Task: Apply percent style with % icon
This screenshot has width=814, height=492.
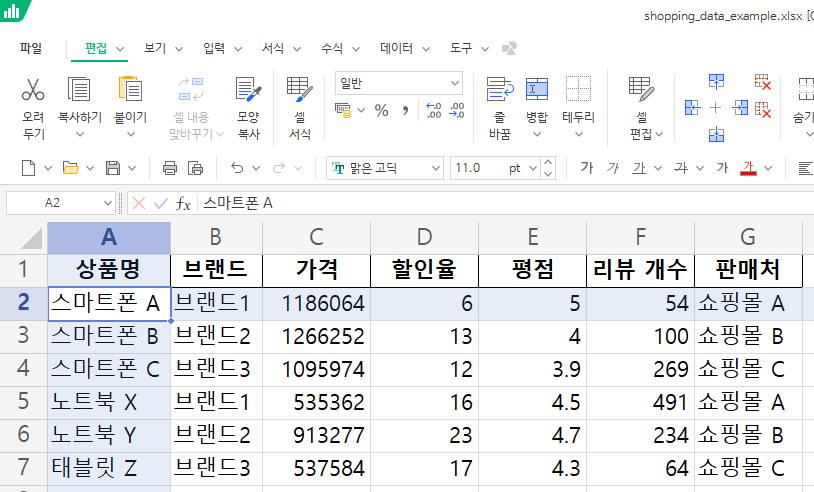Action: 381,111
